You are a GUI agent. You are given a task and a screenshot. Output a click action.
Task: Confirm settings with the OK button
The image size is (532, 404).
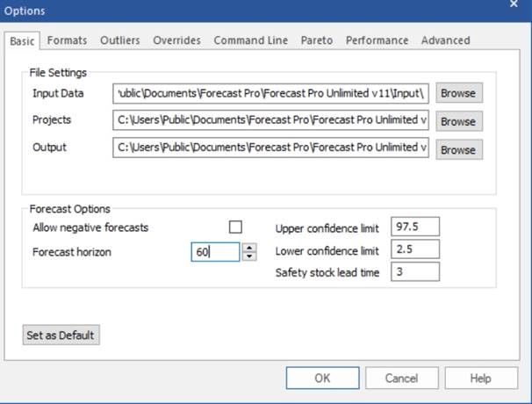click(322, 378)
